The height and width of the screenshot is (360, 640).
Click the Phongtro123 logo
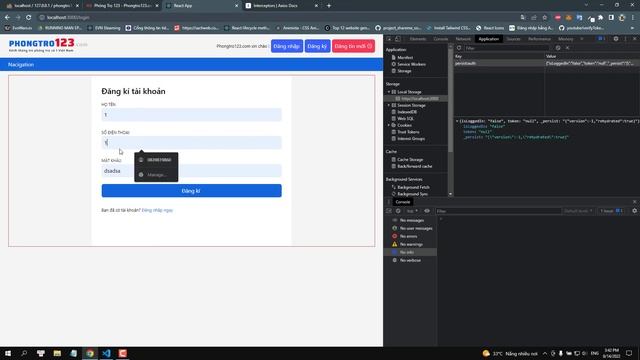pyautogui.click(x=48, y=45)
